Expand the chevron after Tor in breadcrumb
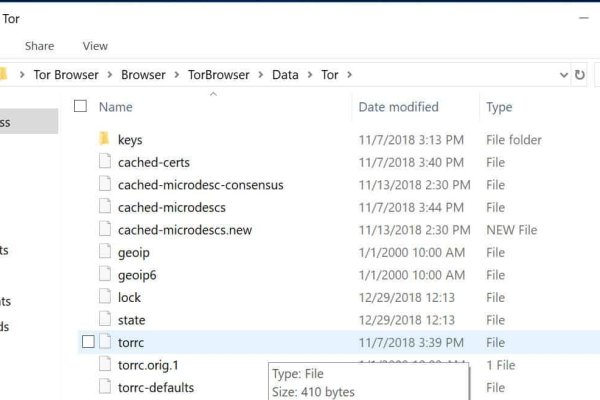 [350, 75]
